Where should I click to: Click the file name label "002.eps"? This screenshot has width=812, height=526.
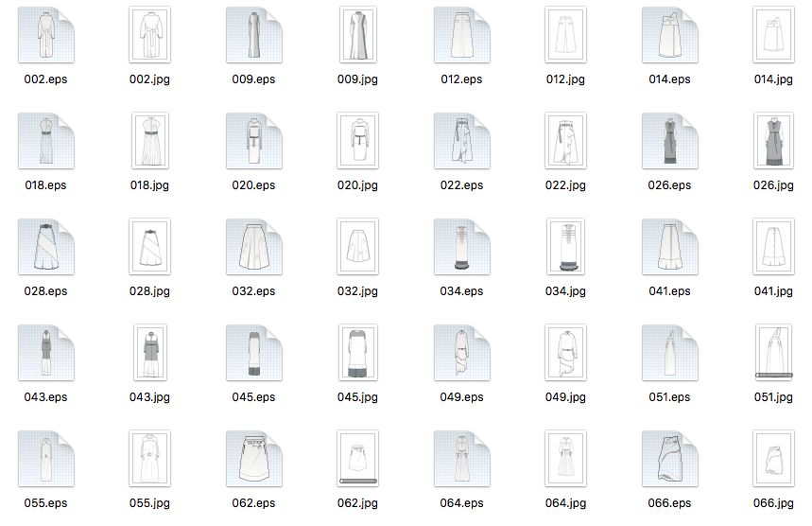45,79
